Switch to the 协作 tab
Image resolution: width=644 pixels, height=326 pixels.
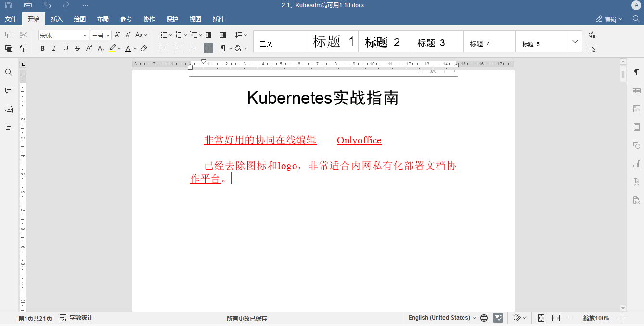point(149,19)
